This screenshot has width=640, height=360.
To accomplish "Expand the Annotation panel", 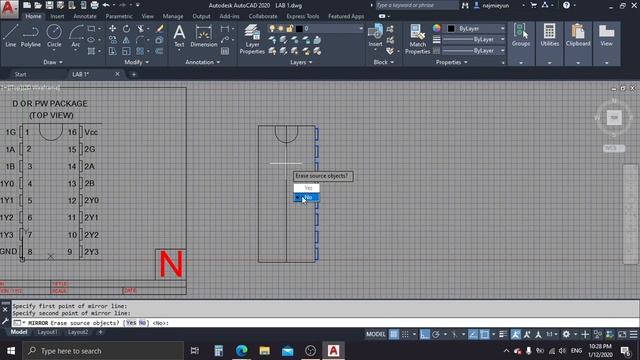I will [x=202, y=62].
